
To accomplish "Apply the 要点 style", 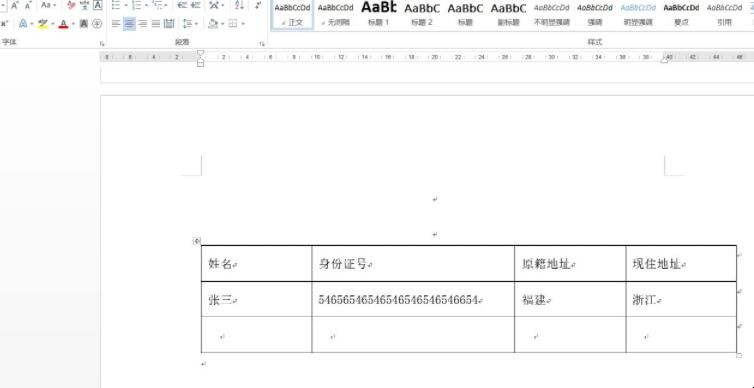I will coord(681,14).
